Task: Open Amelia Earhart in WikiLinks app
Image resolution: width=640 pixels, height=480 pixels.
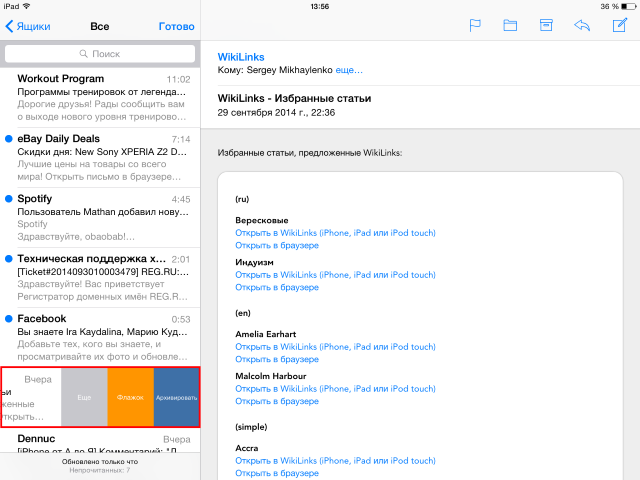Action: point(335,347)
